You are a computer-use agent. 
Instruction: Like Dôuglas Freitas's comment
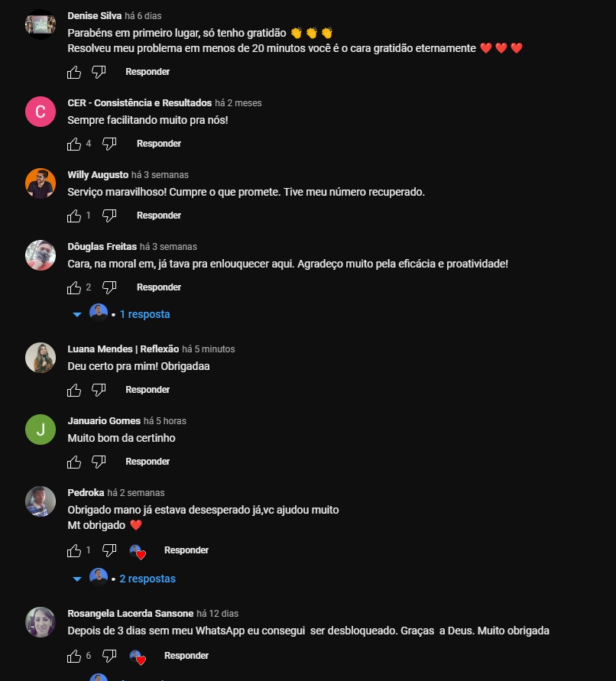pyautogui.click(x=74, y=287)
